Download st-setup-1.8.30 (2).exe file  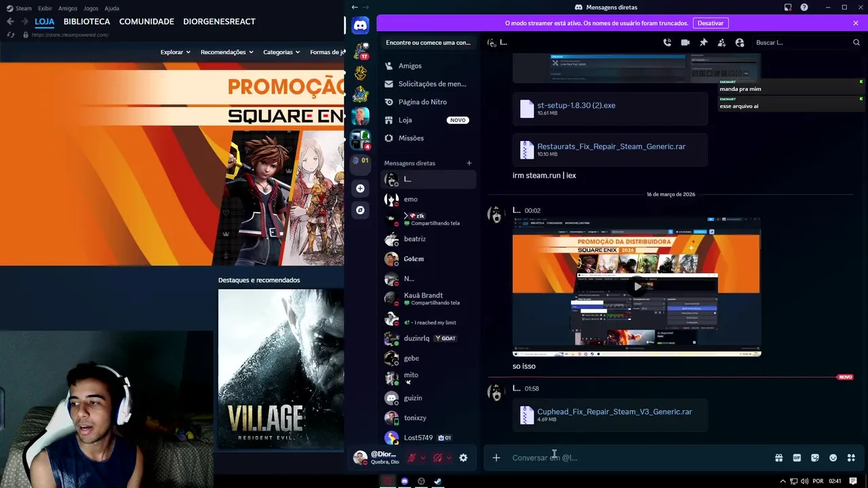[x=576, y=105]
